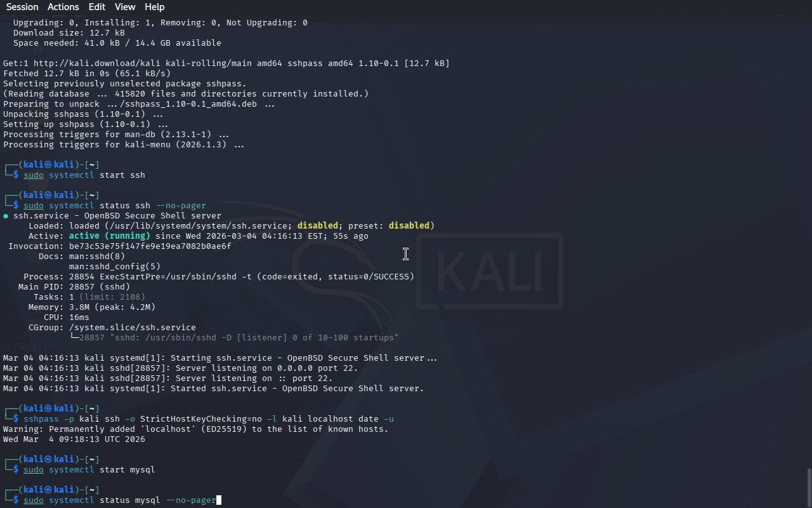Click the UTC date output line
Viewport: 812px width, 508px height.
[74, 439]
